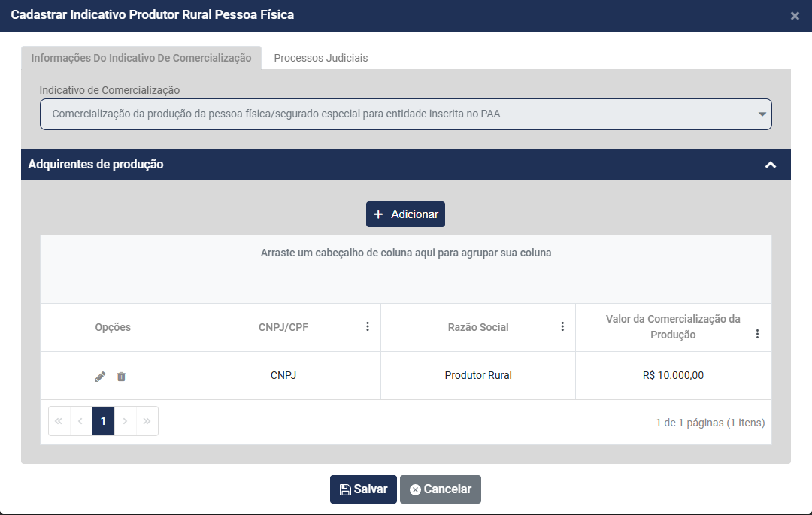Viewport: 812px width, 515px height.
Task: Open CNPJ/CPF column options menu
Action: pos(368,326)
